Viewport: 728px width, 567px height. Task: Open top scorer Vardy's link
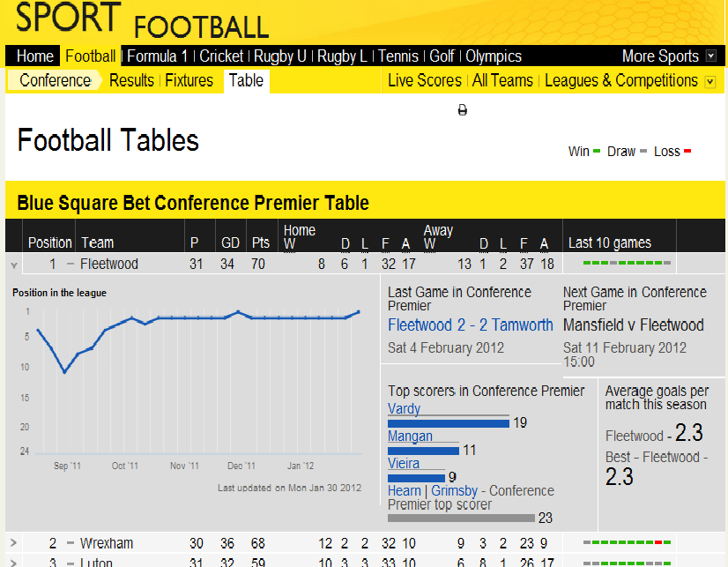[404, 408]
